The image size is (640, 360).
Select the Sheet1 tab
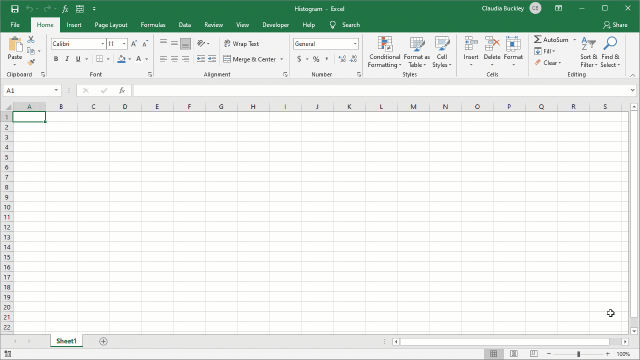(x=67, y=341)
